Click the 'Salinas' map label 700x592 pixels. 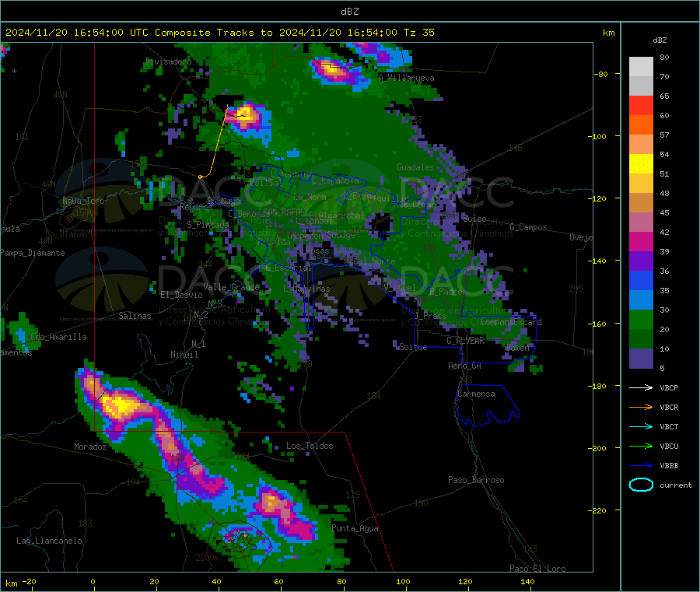pyautogui.click(x=135, y=316)
